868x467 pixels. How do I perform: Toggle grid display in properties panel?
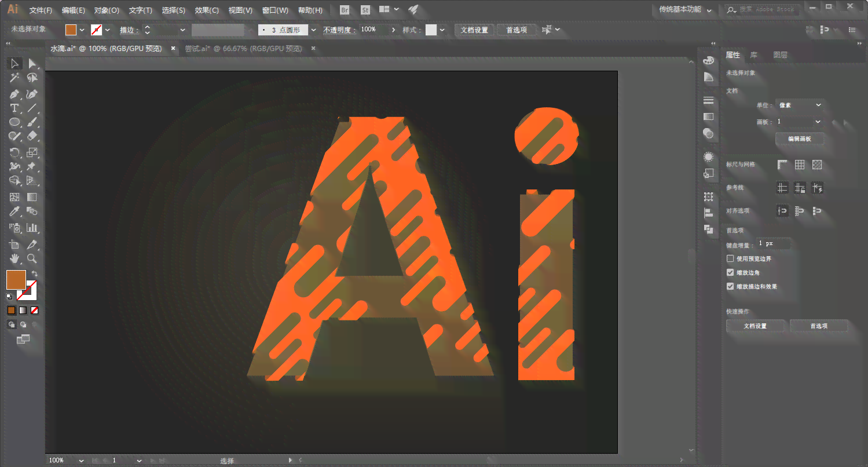[800, 165]
